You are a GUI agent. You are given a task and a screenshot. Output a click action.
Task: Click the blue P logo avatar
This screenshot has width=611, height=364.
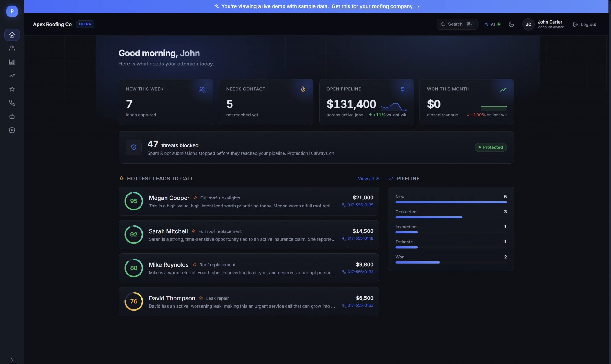(12, 11)
